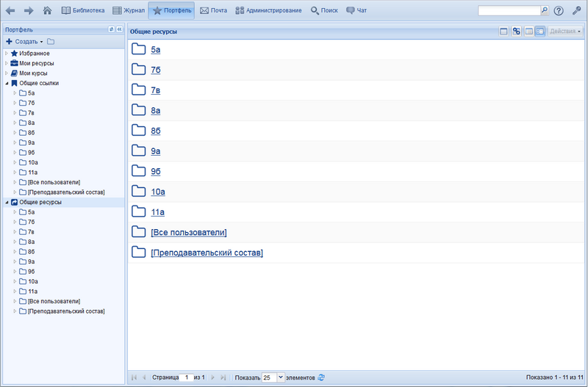
Task: Click the magnifier icon beside the search box
Action: 545,10
